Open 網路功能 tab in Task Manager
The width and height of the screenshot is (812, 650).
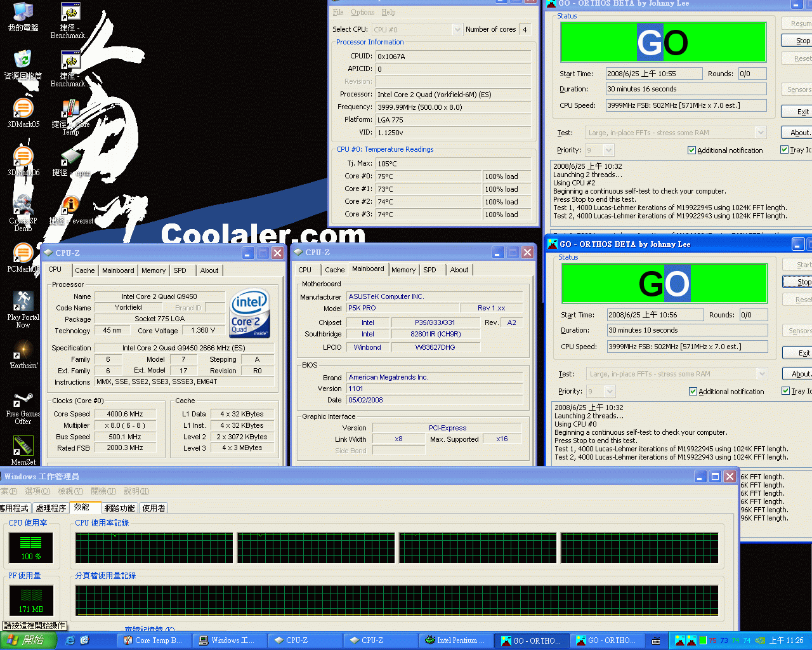pyautogui.click(x=119, y=508)
